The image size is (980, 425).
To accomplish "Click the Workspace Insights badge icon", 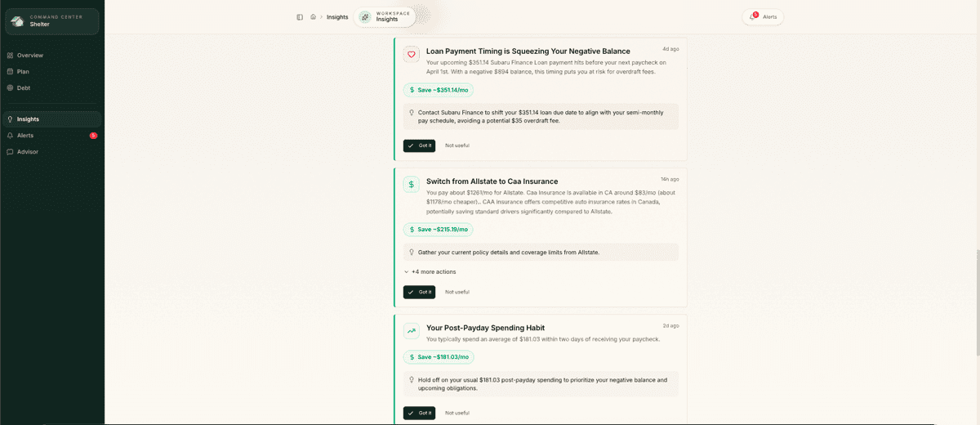I will click(365, 17).
